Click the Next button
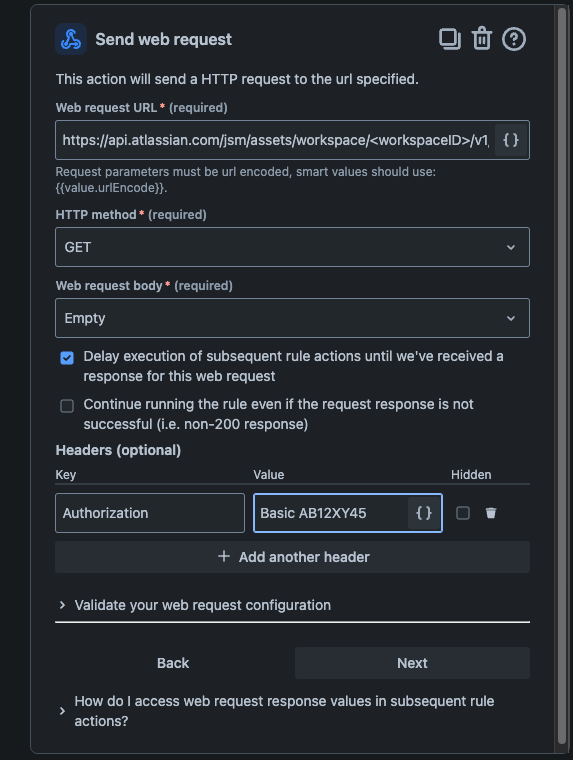573x760 pixels. [412, 663]
